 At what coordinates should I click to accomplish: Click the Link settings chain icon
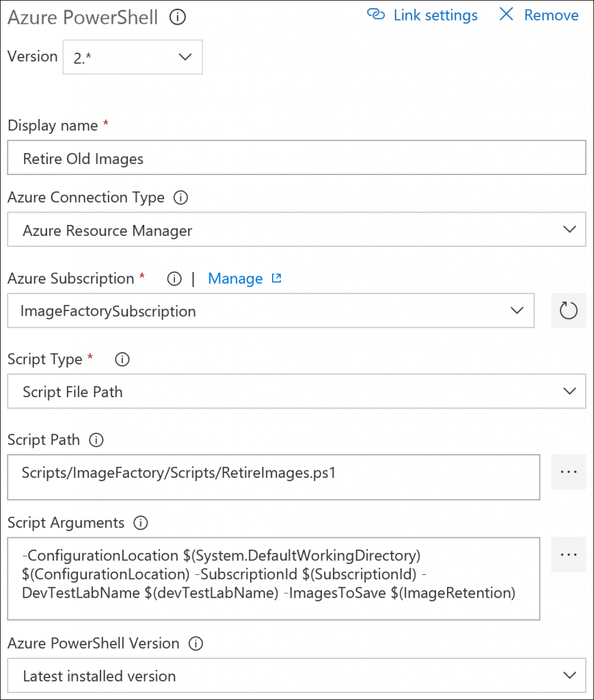(x=376, y=15)
